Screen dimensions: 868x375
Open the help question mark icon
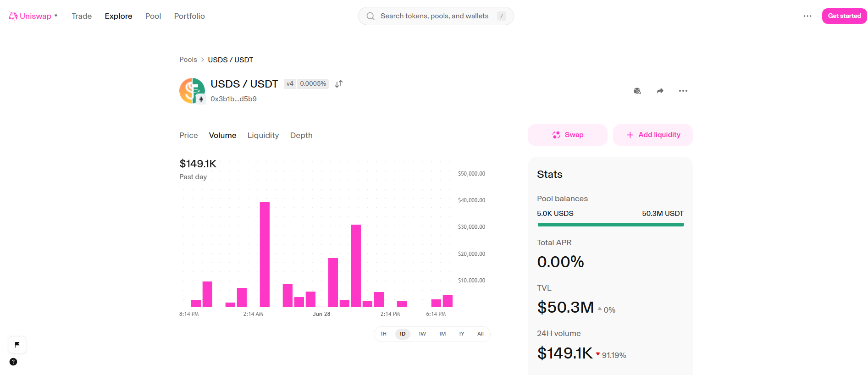coord(13,362)
